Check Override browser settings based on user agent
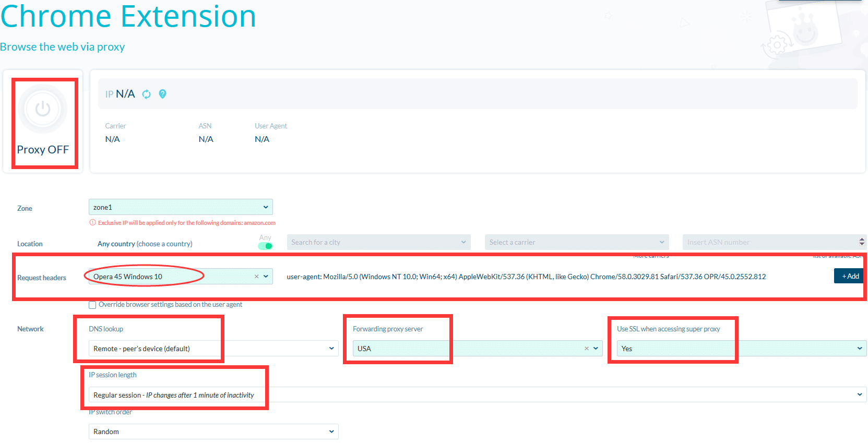 92,305
